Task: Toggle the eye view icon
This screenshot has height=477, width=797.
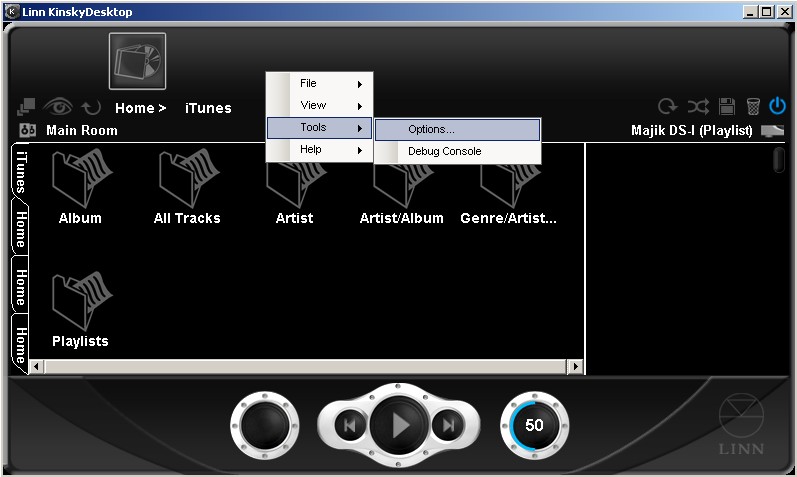Action: point(58,107)
